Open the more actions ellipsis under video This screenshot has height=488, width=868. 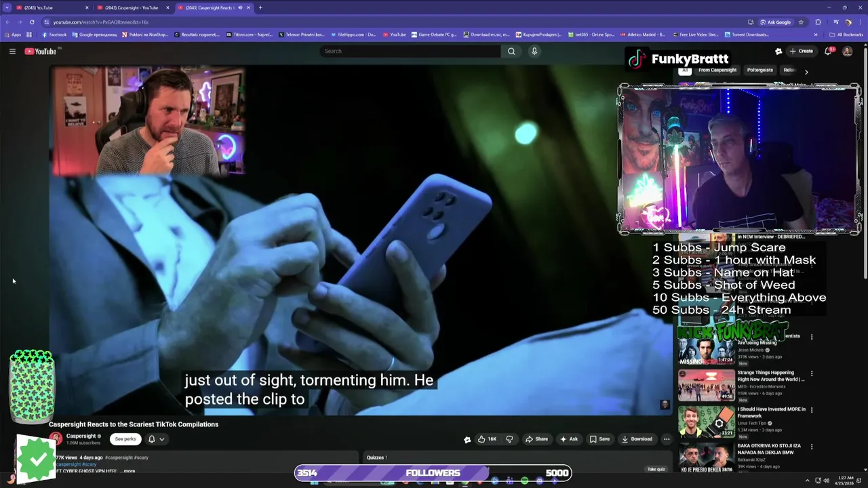[x=667, y=439]
